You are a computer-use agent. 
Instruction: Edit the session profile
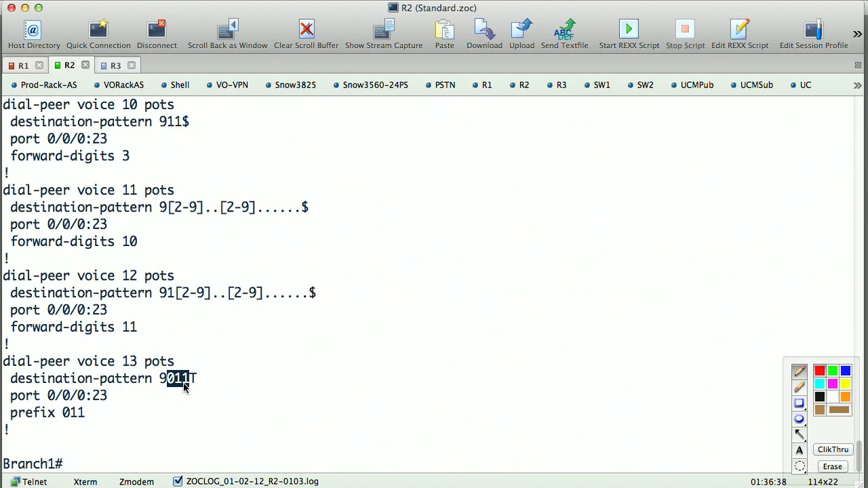click(x=813, y=35)
